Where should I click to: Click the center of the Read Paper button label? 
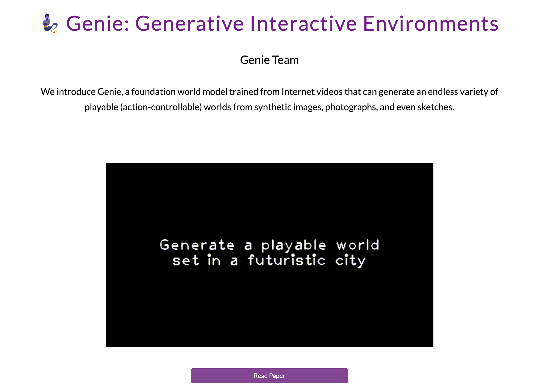(x=269, y=376)
